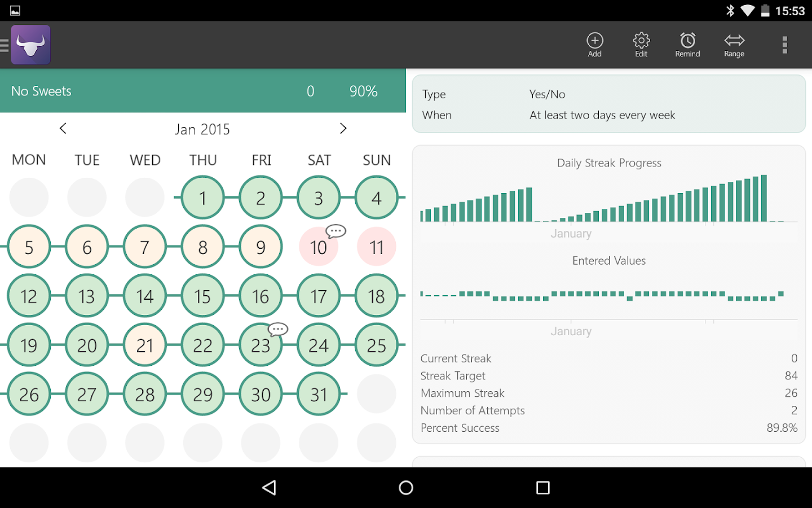Click the bull app logo icon
The image size is (812, 508).
click(x=30, y=44)
